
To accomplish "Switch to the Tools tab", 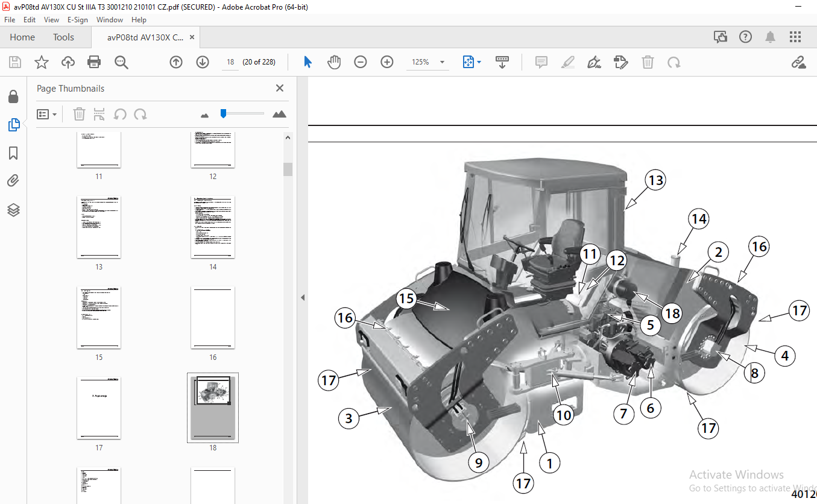I will [x=63, y=37].
